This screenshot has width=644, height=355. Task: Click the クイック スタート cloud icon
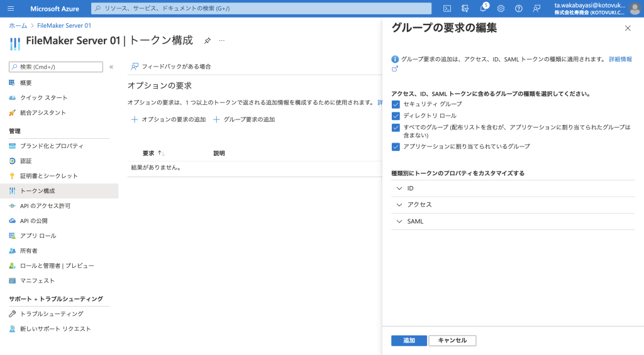click(x=12, y=97)
